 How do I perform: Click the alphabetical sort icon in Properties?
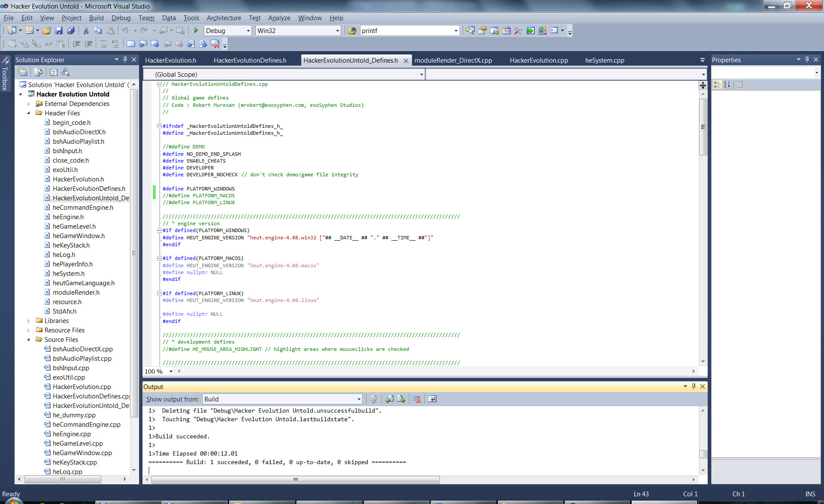point(727,84)
